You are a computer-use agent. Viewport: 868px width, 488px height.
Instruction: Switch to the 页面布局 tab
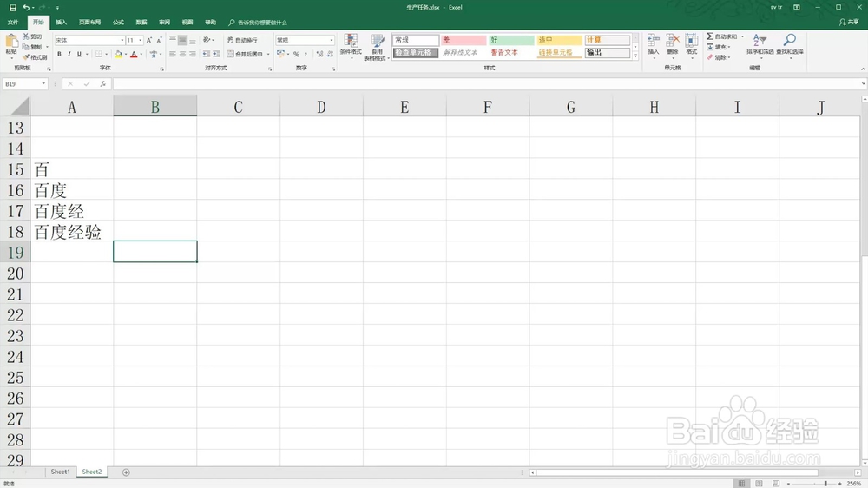pyautogui.click(x=89, y=23)
